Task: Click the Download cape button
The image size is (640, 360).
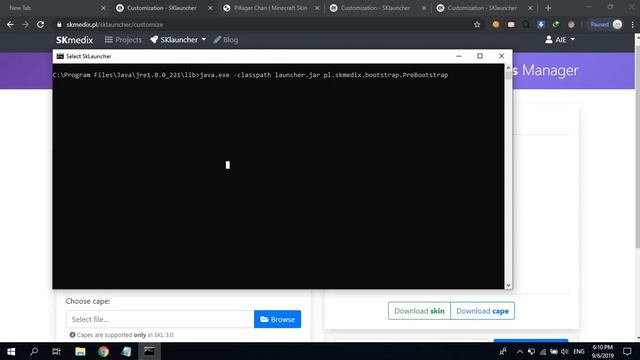Action: pos(482,311)
